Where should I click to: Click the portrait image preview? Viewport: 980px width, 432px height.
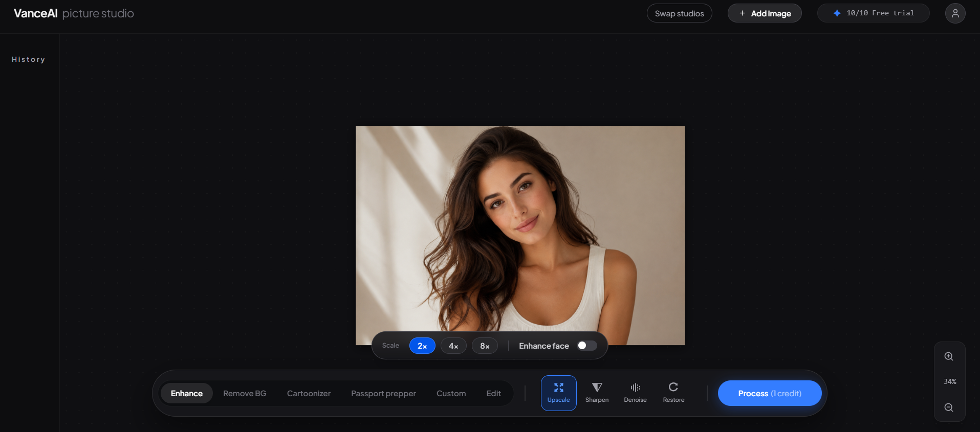pyautogui.click(x=520, y=235)
